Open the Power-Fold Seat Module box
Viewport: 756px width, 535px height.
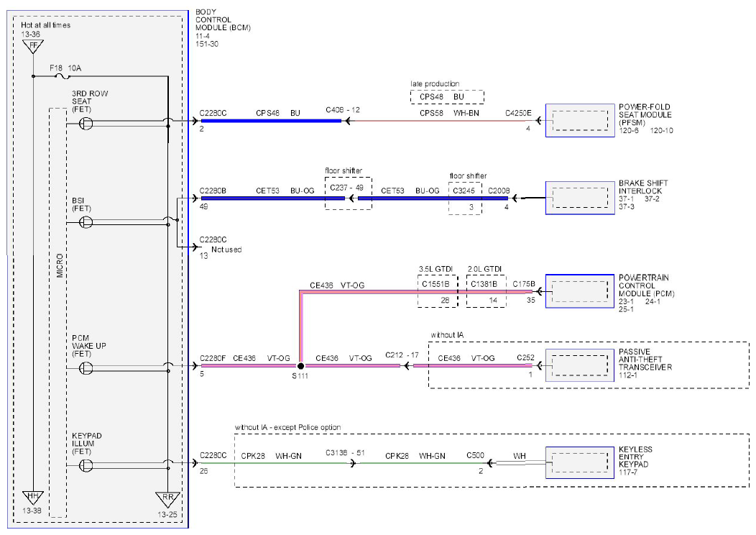click(580, 121)
